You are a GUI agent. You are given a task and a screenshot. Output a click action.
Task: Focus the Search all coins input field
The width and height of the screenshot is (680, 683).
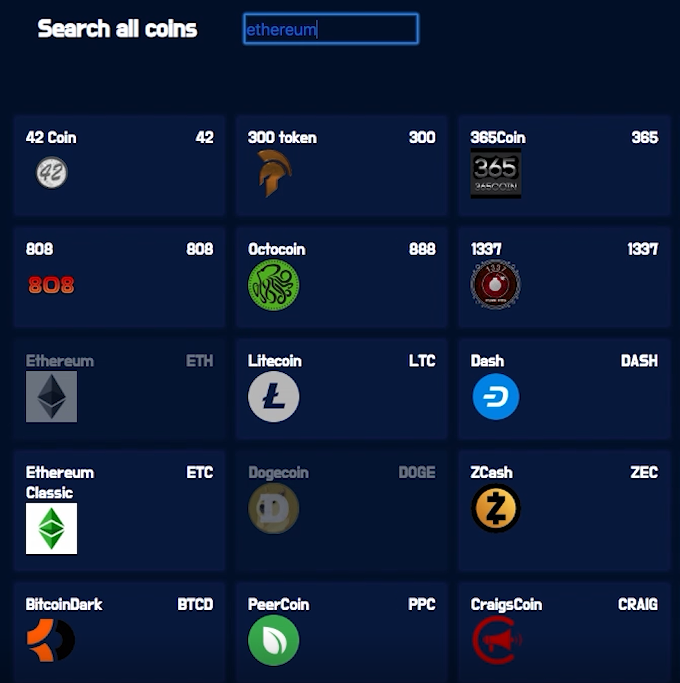point(330,29)
